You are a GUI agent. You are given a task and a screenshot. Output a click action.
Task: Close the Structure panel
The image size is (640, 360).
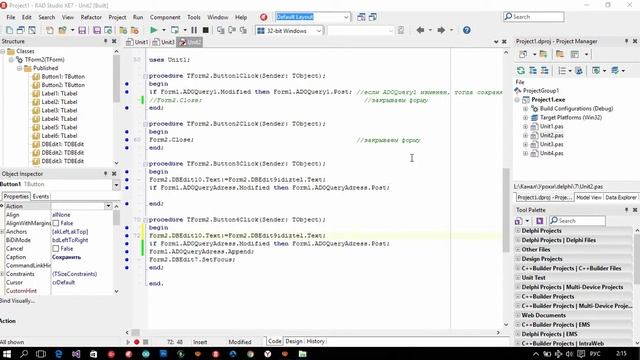114,41
